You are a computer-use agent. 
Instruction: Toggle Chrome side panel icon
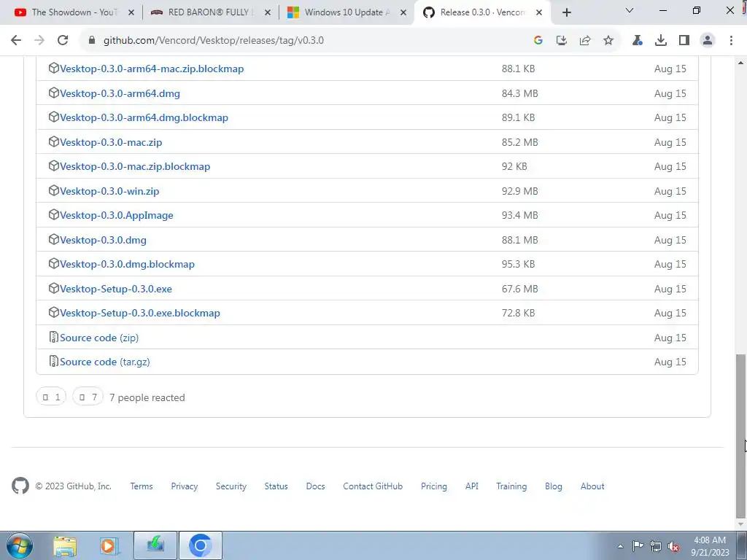point(684,41)
